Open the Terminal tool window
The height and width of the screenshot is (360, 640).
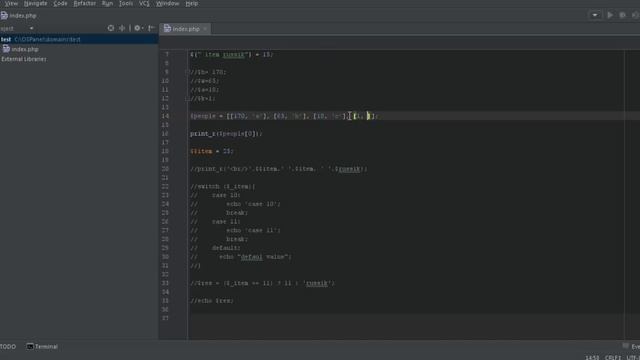point(42,347)
